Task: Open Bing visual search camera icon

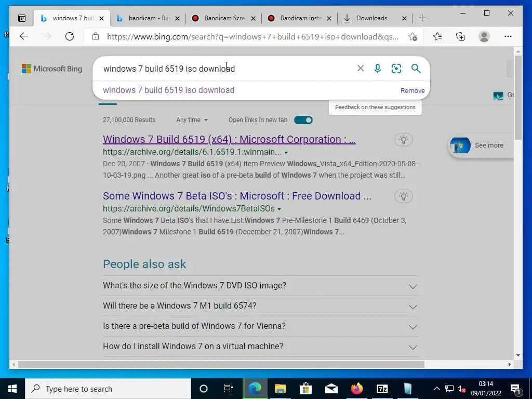Action: pos(396,69)
